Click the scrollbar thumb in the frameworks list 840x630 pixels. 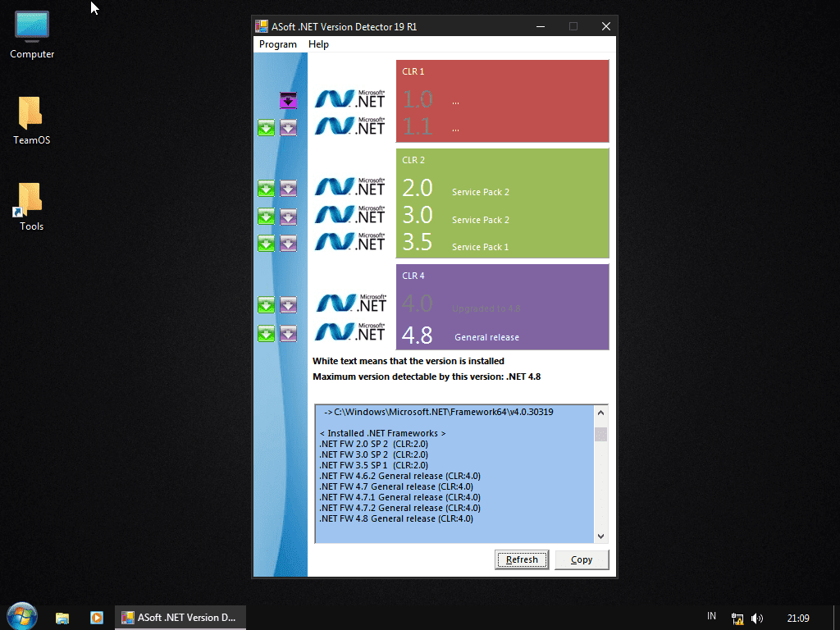[600, 434]
